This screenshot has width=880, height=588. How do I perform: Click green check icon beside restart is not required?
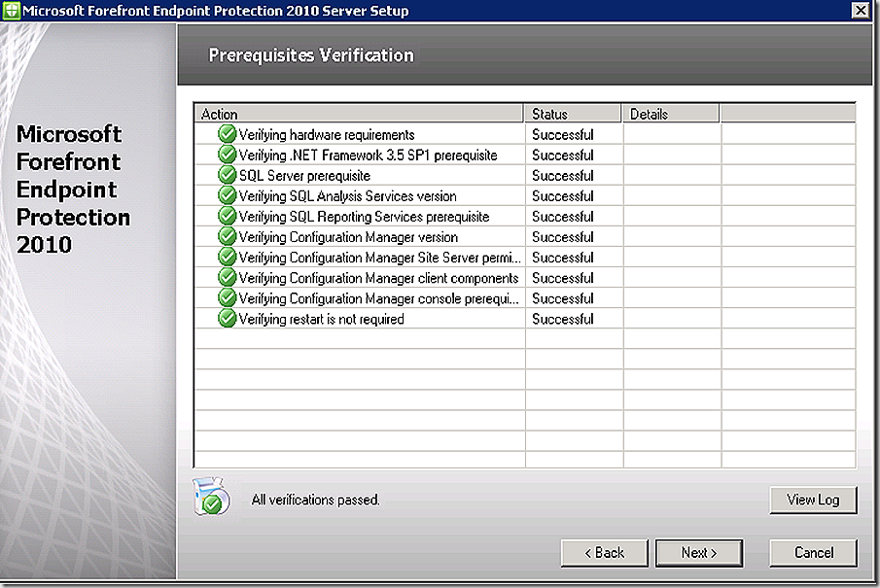coord(227,318)
